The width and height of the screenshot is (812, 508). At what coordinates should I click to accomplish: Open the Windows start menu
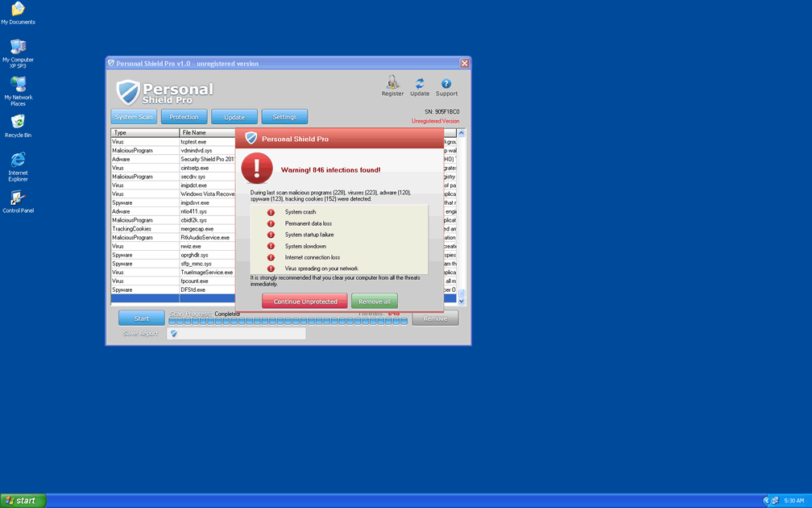[x=23, y=501]
